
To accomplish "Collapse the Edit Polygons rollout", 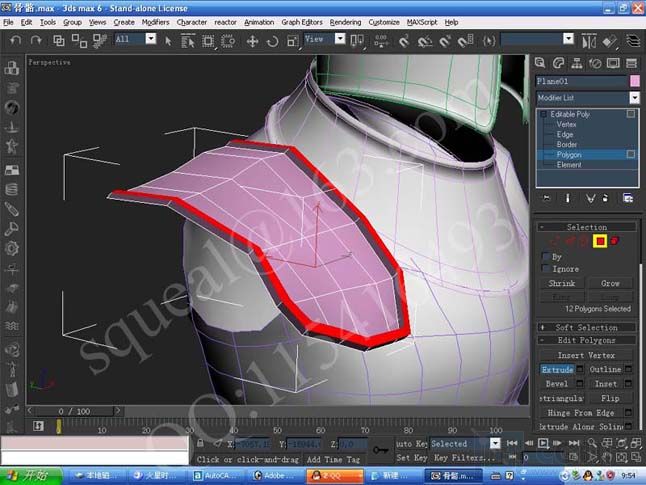I will point(587,340).
